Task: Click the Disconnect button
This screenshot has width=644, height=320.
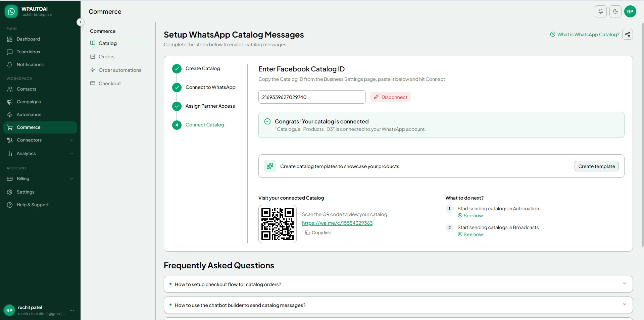Action: pos(390,97)
